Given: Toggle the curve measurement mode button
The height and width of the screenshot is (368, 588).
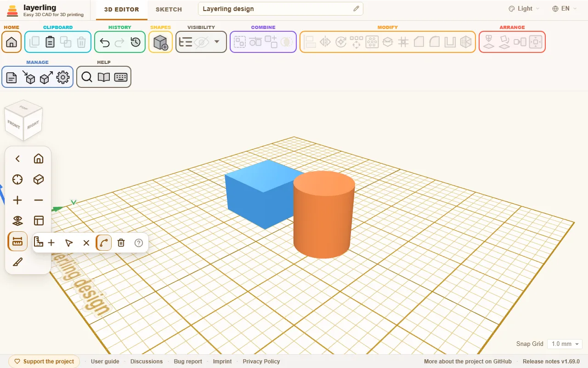Looking at the screenshot, I should click(x=103, y=243).
